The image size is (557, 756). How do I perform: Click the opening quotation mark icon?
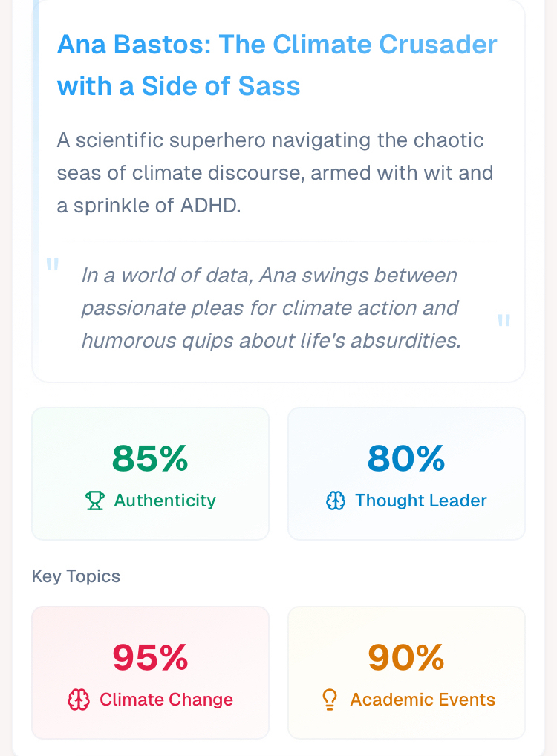point(52,264)
